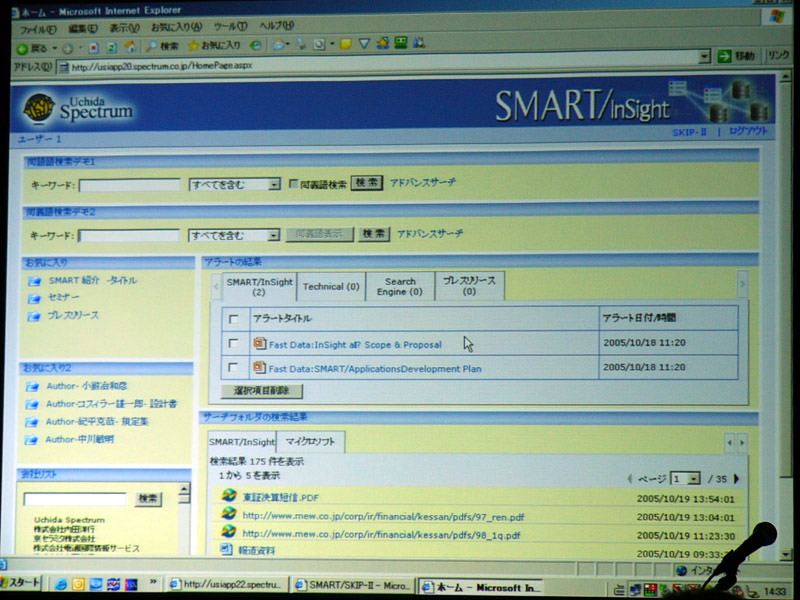Click the document icon beside 報道資料 result
Screen dimensions: 800x600
click(226, 549)
